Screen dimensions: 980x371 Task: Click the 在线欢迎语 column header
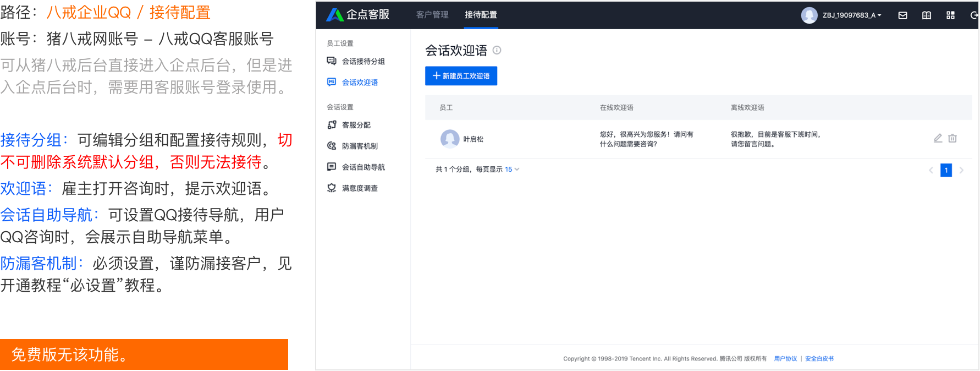(x=616, y=108)
